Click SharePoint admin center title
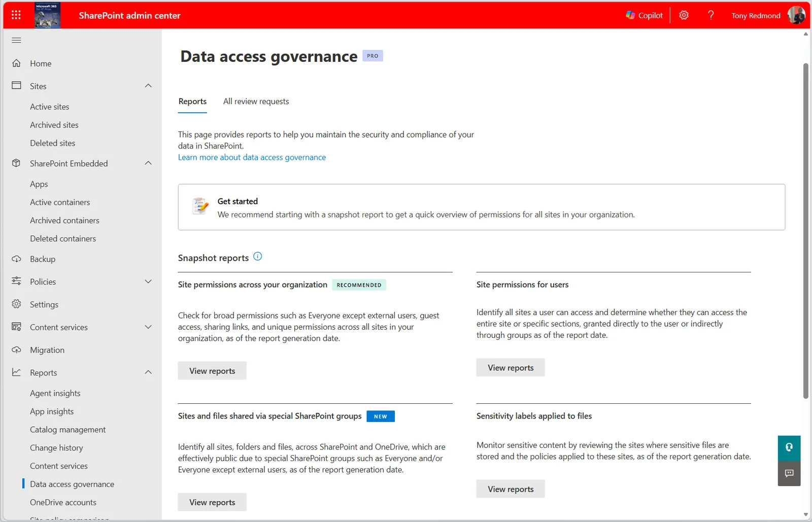This screenshot has height=522, width=812. 129,15
